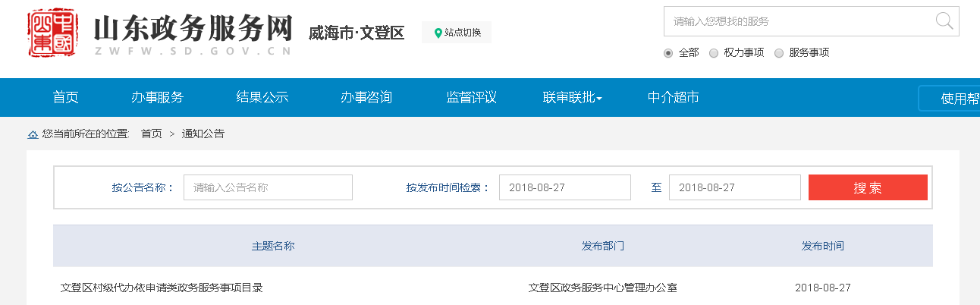
Task: Click the magnifier search icon
Action: tap(944, 21)
